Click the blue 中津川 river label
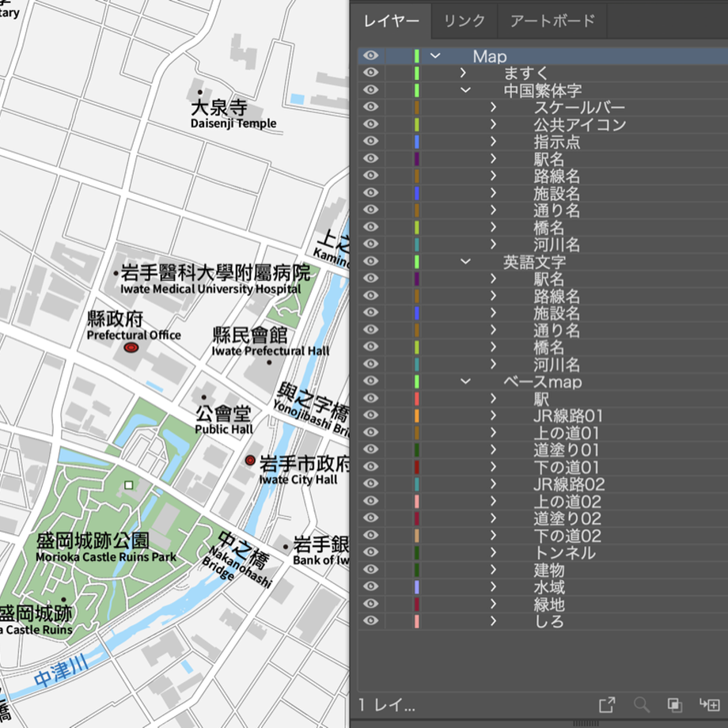 [61, 672]
